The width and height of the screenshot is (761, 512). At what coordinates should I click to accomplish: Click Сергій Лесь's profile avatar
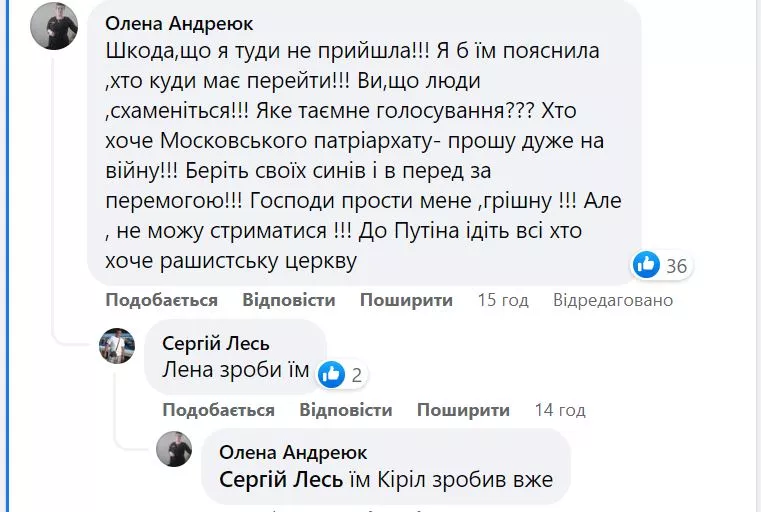click(x=117, y=346)
